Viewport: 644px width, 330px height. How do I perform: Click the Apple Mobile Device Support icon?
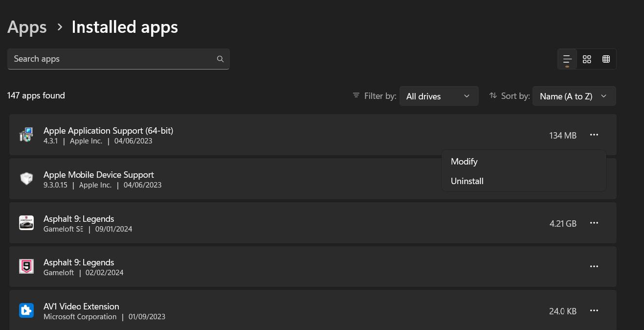point(26,179)
